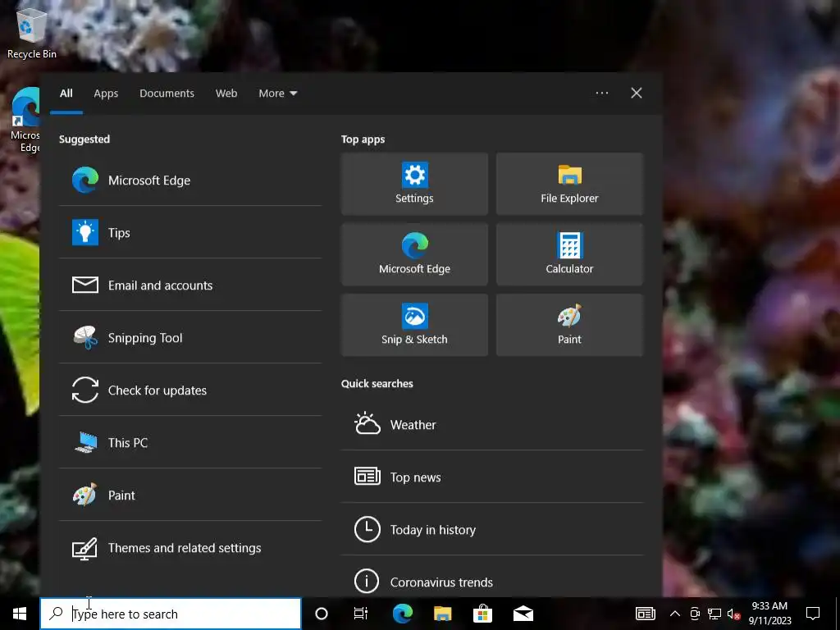Click the Cortana circle taskbar icon
The width and height of the screenshot is (840, 630).
(322, 614)
